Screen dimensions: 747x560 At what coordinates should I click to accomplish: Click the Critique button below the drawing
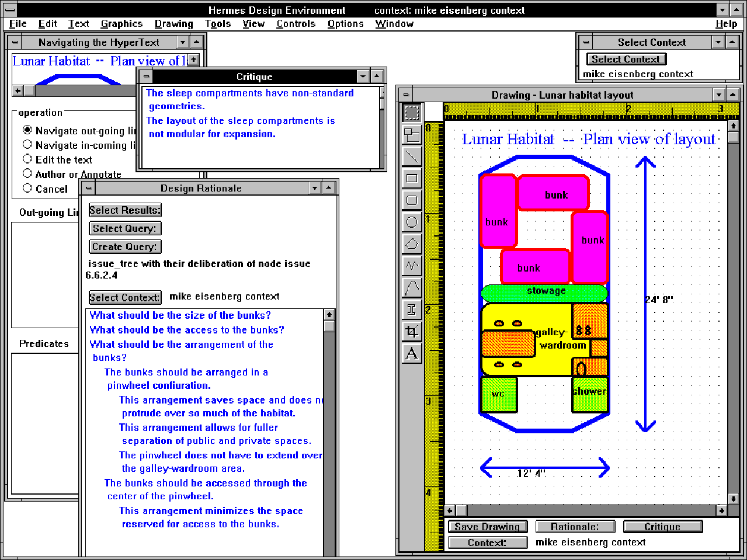pos(663,527)
